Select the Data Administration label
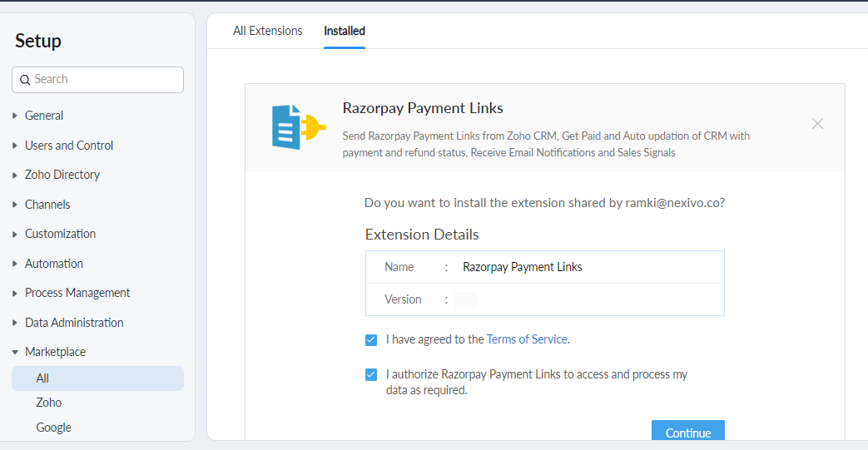Viewport: 868px width, 450px height. (73, 323)
